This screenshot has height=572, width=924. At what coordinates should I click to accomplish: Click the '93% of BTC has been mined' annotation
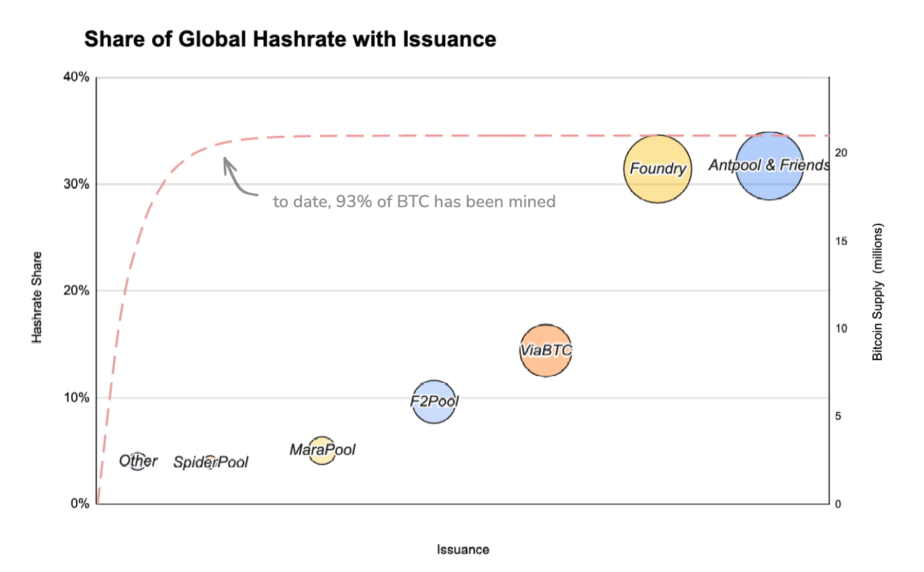click(x=414, y=202)
